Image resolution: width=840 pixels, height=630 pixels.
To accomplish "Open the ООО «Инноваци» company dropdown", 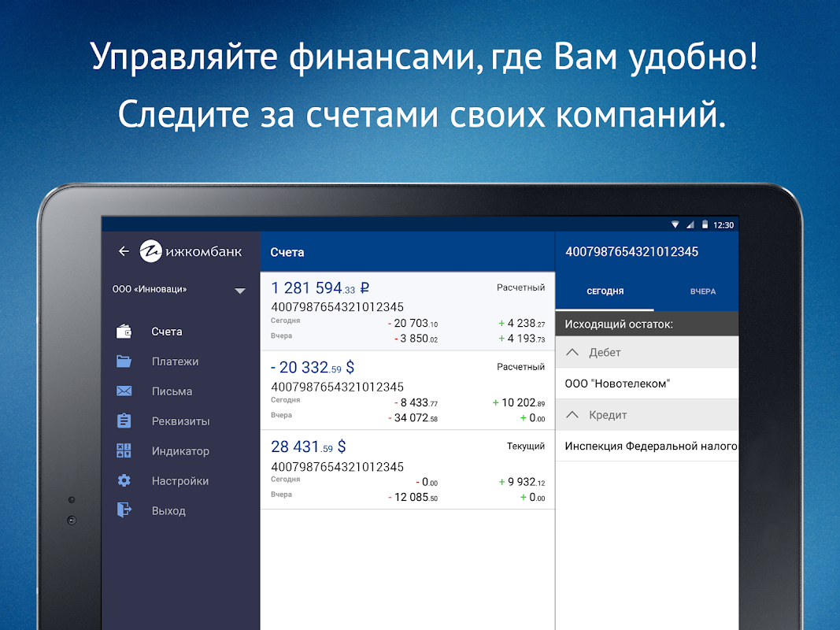I will click(x=180, y=290).
